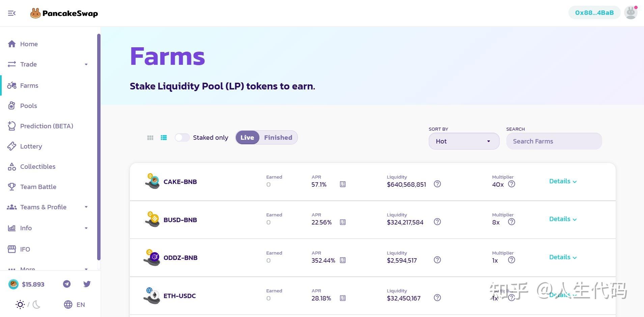Collapse the sidebar with the hamburger menu icon
This screenshot has width=644, height=317.
12,13
